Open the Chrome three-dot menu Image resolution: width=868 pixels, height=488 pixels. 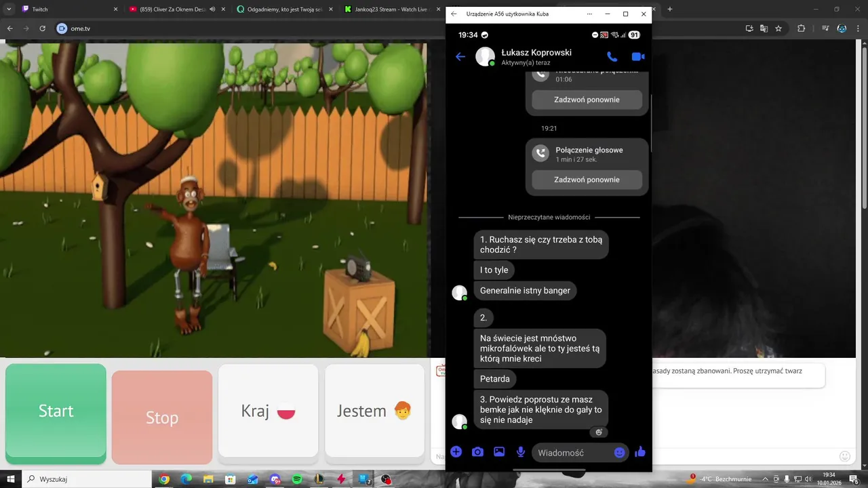(859, 28)
